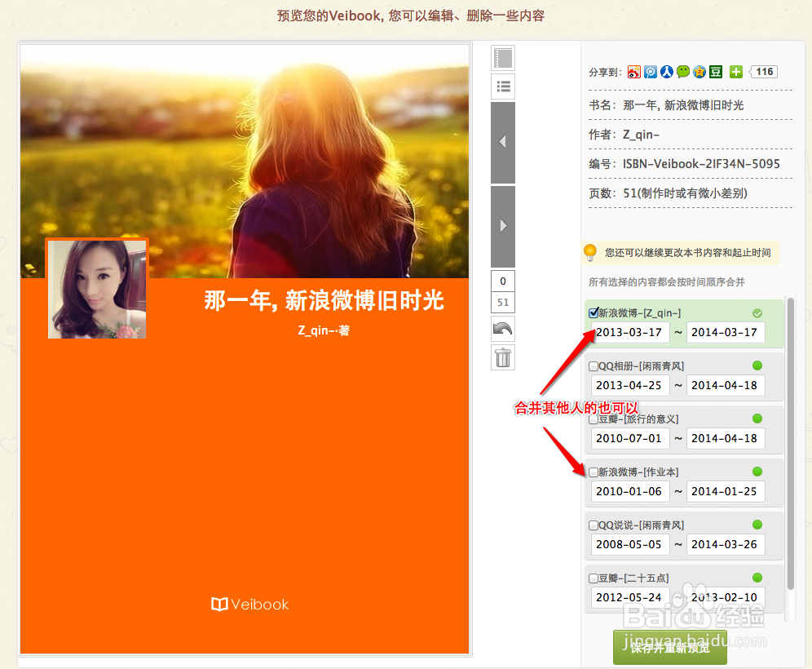Image resolution: width=812 pixels, height=669 pixels.
Task: Open the book cover view icon
Action: [x=503, y=58]
